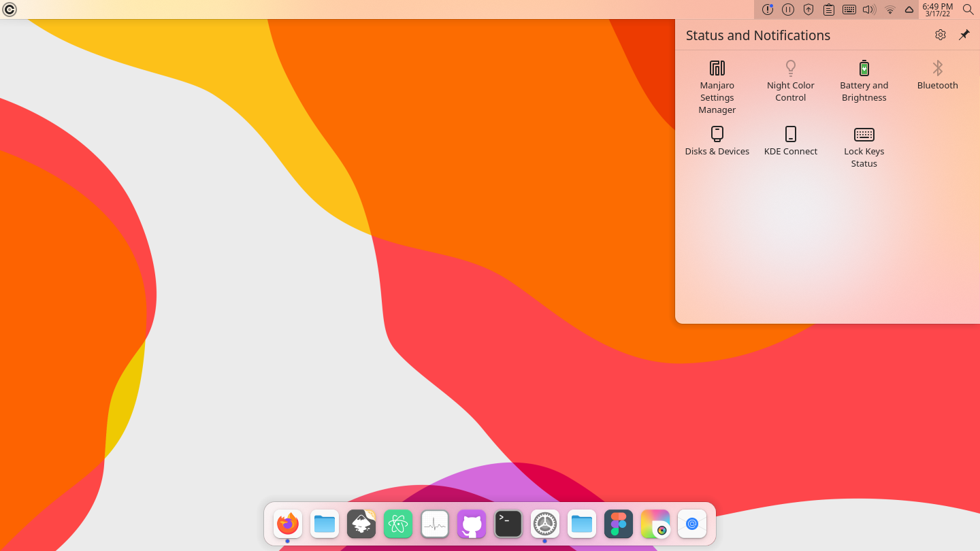
Task: Click the "Status and Notifications" title
Action: click(x=758, y=35)
